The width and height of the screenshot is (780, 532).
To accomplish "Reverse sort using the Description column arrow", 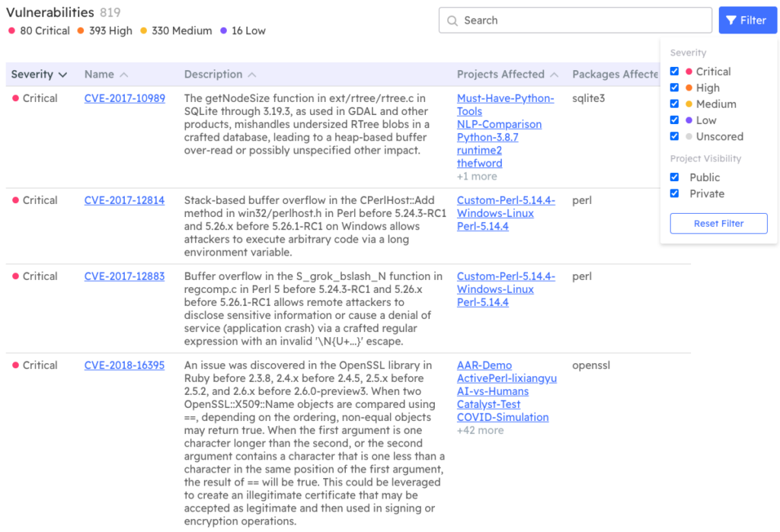I will click(x=251, y=74).
